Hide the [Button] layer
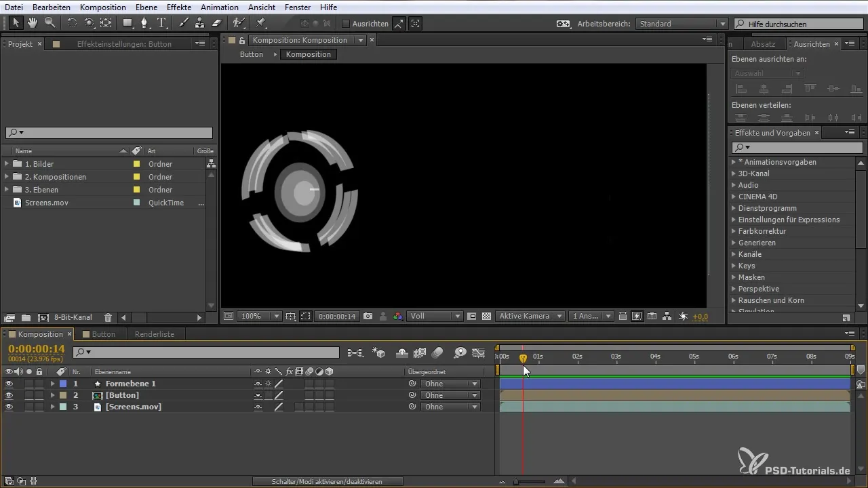Screen dimensions: 868x488 9,395
